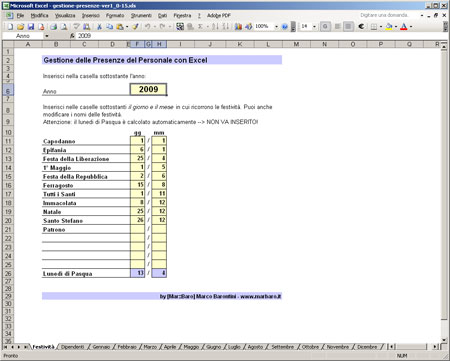Click the Lunedì di Pasqua day cell 13
Image resolution: width=450 pixels, height=361 pixels.
tap(137, 273)
